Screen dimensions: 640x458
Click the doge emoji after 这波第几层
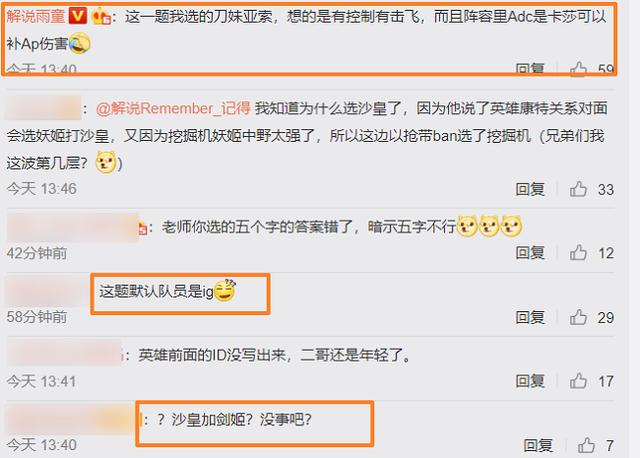pyautogui.click(x=106, y=162)
